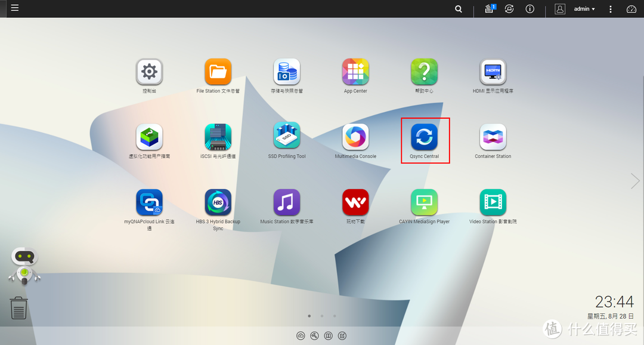Click the second bottom dock utility icon

pyautogui.click(x=315, y=336)
